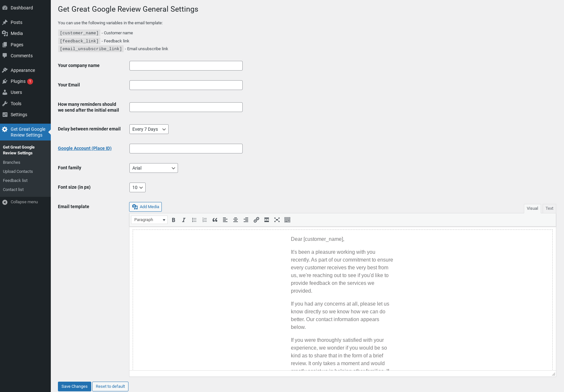Insert a bulleted list
The width and height of the screenshot is (564, 392).
(194, 220)
